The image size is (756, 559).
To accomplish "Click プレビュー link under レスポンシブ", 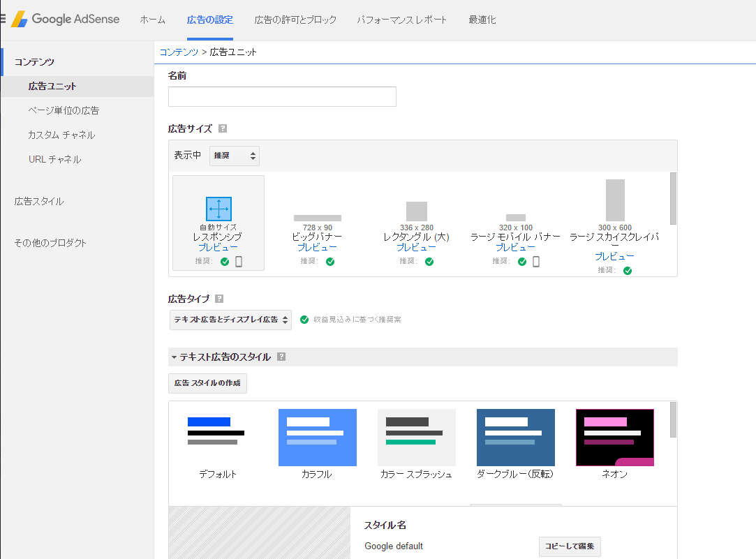I will click(x=218, y=247).
